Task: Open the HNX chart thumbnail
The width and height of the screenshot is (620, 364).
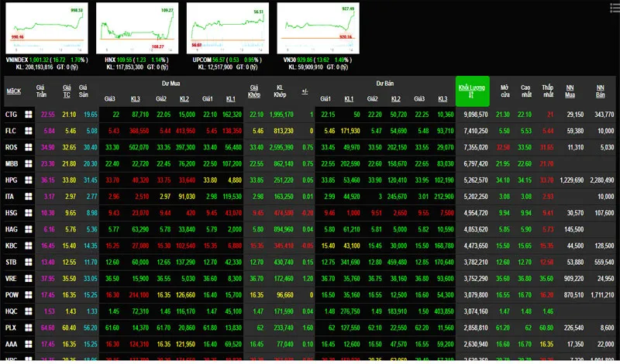Action: 137,28
